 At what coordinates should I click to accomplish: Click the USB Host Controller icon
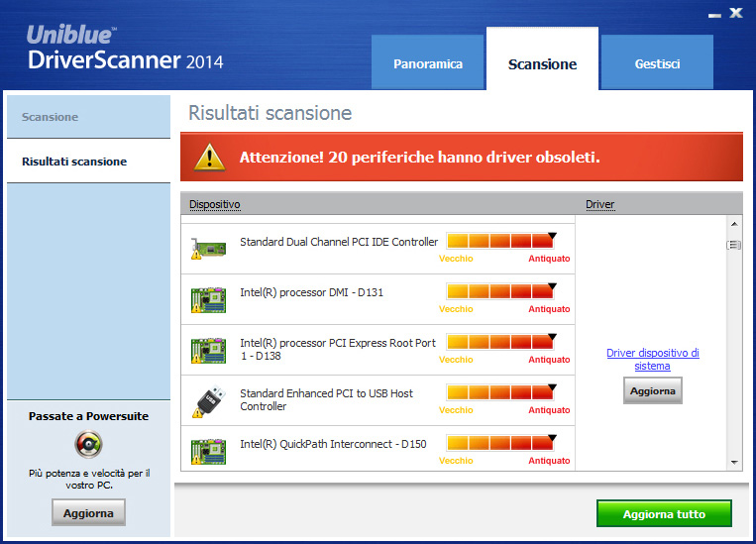click(x=208, y=400)
